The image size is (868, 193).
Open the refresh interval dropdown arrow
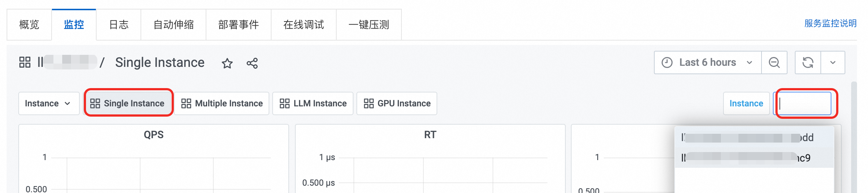[x=833, y=63]
